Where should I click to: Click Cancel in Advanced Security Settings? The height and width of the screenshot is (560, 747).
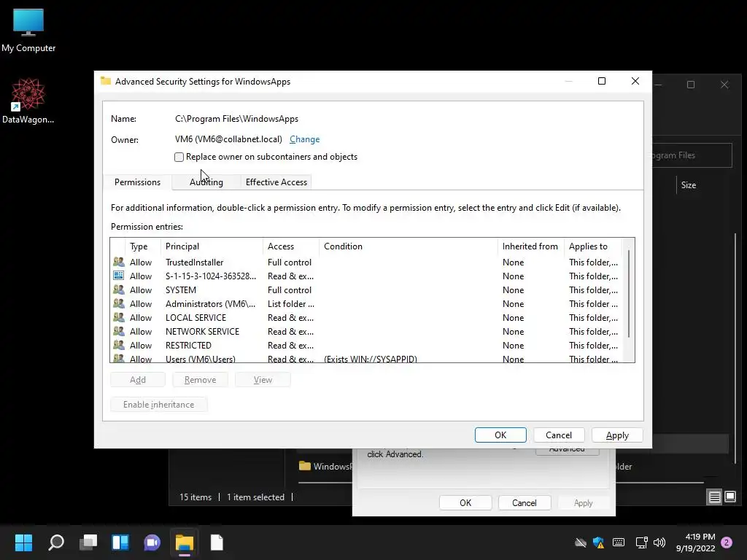pyautogui.click(x=559, y=435)
